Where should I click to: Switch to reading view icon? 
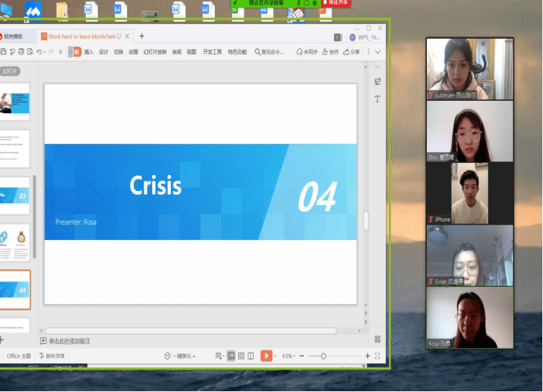tap(250, 356)
